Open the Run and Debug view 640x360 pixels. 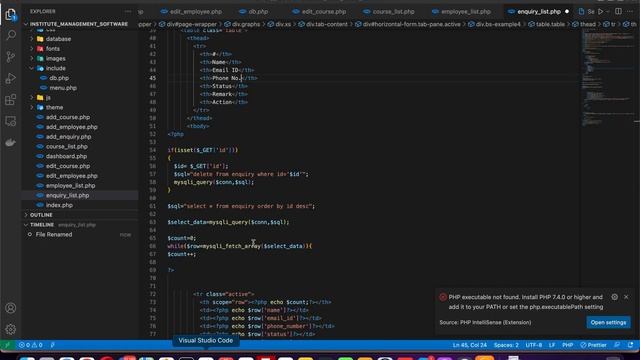pyautogui.click(x=11, y=78)
